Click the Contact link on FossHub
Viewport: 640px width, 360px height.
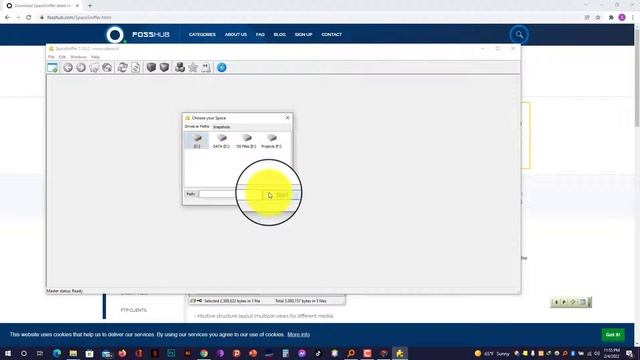[331, 35]
